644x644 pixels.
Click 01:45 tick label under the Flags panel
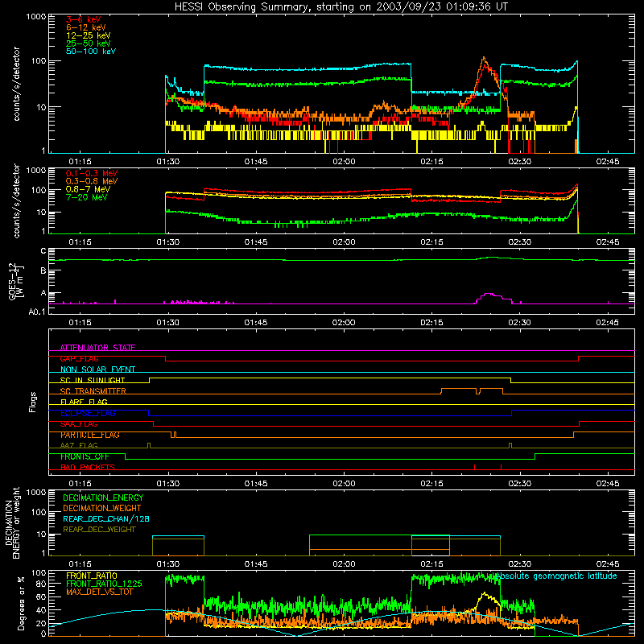(x=256, y=484)
